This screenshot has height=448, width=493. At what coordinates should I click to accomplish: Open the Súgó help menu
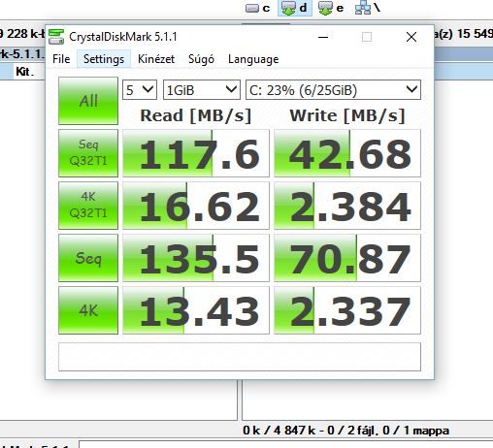coord(201,59)
